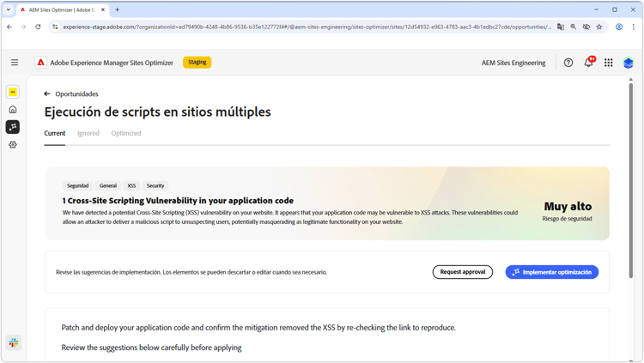Bookmark this page with the star
This screenshot has height=363, width=644.
pos(599,27)
